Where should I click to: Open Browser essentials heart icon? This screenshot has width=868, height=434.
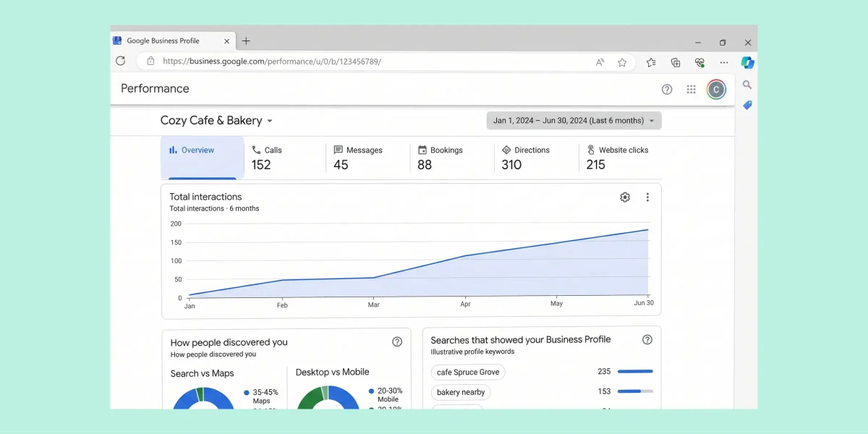point(699,62)
